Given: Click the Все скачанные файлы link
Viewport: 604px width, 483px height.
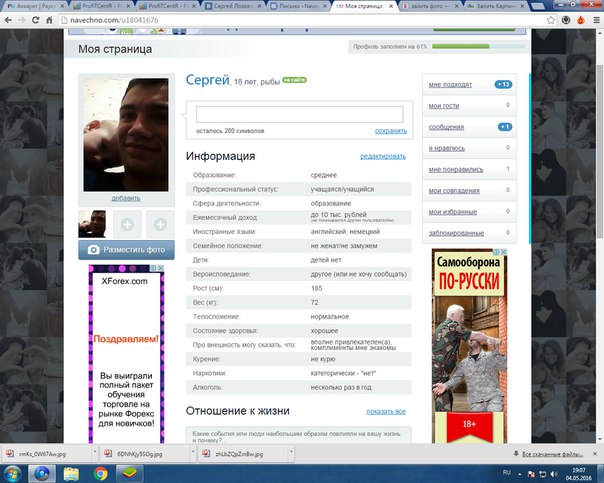Looking at the screenshot, I should point(552,454).
